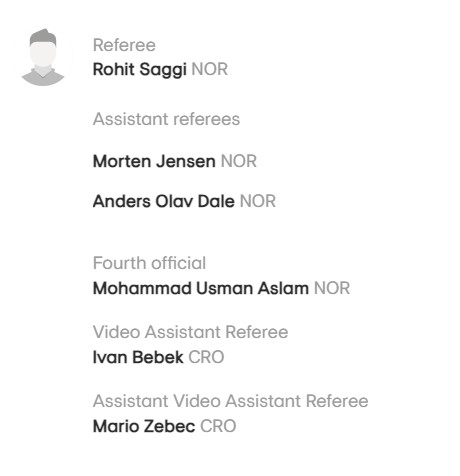
Task: Click the Video Assistant Referee heading
Action: click(x=190, y=332)
